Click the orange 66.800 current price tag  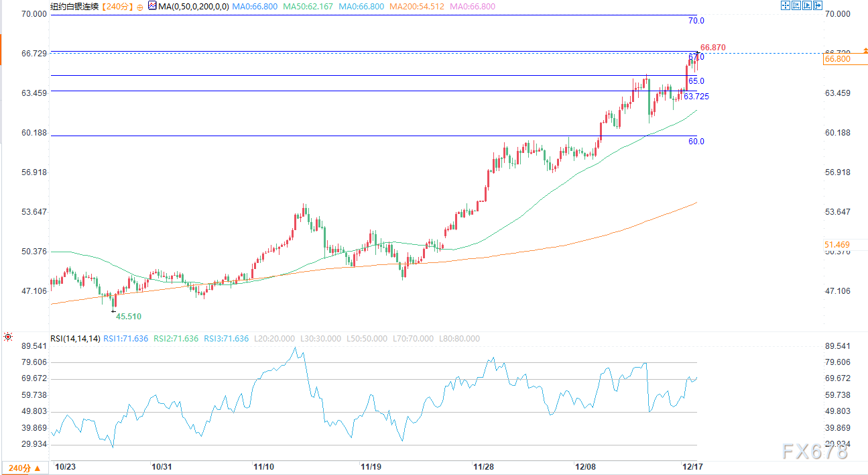[x=837, y=60]
